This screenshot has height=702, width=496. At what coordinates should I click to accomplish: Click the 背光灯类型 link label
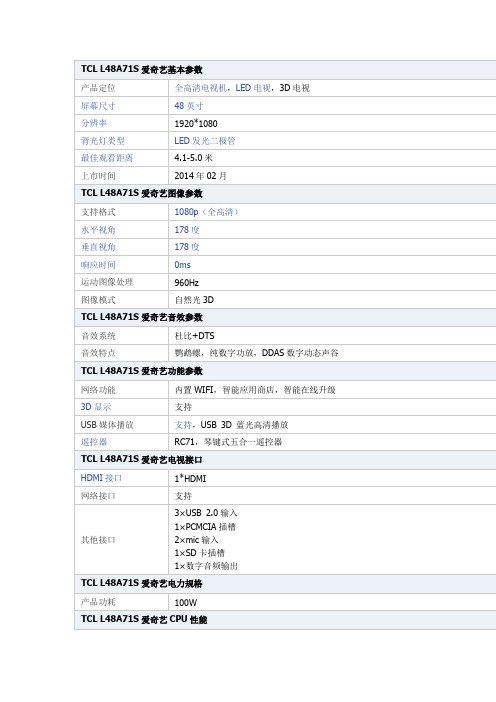click(103, 141)
